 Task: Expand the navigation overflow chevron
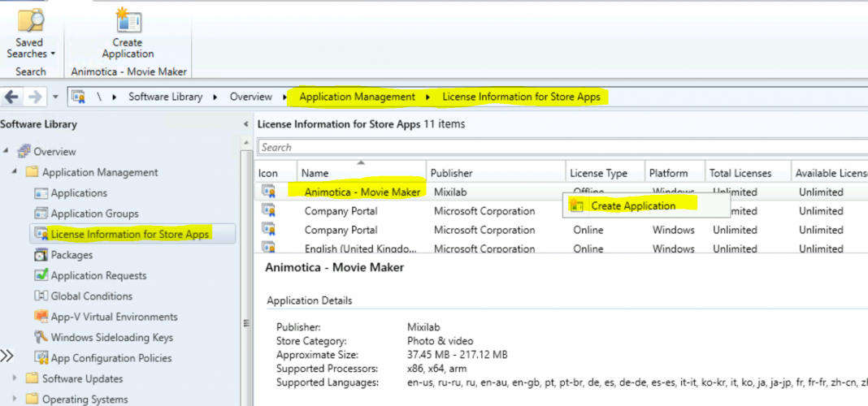7,356
